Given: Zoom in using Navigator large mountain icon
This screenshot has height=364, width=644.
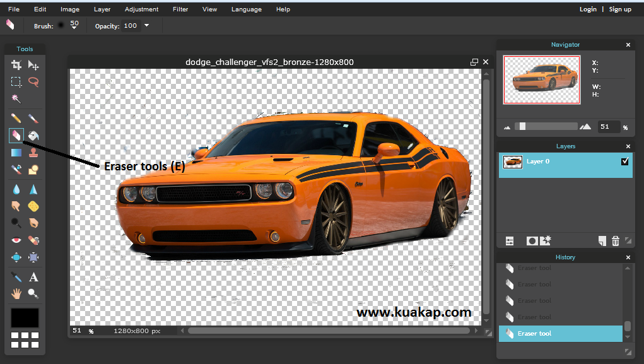Looking at the screenshot, I should click(585, 127).
